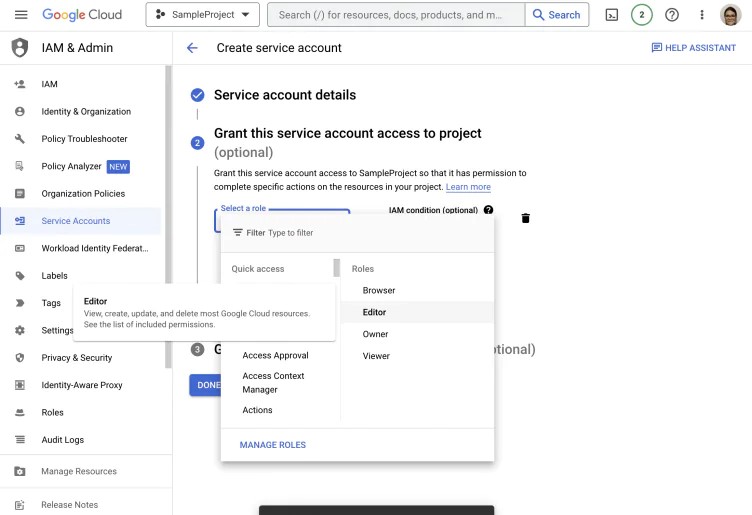The width and height of the screenshot is (752, 515).
Task: Open the hamburger navigation menu
Action: (x=21, y=15)
